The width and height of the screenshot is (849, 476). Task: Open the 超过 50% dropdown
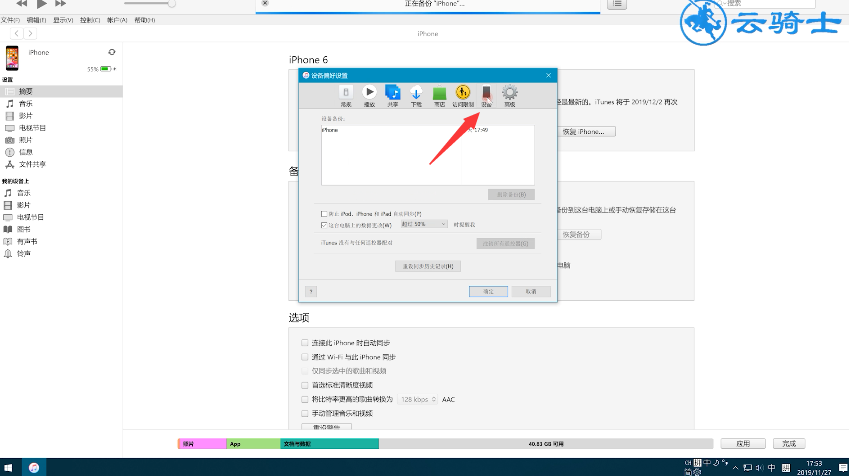[424, 224]
